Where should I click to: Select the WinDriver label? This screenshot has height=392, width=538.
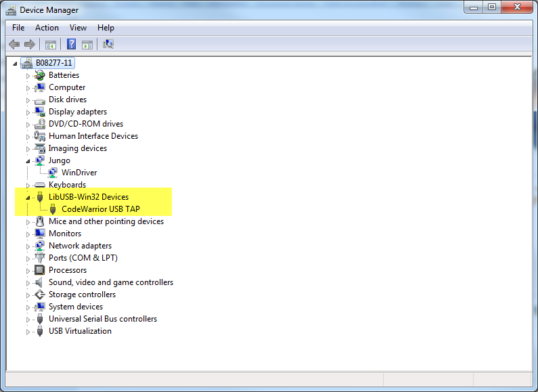pyautogui.click(x=79, y=173)
